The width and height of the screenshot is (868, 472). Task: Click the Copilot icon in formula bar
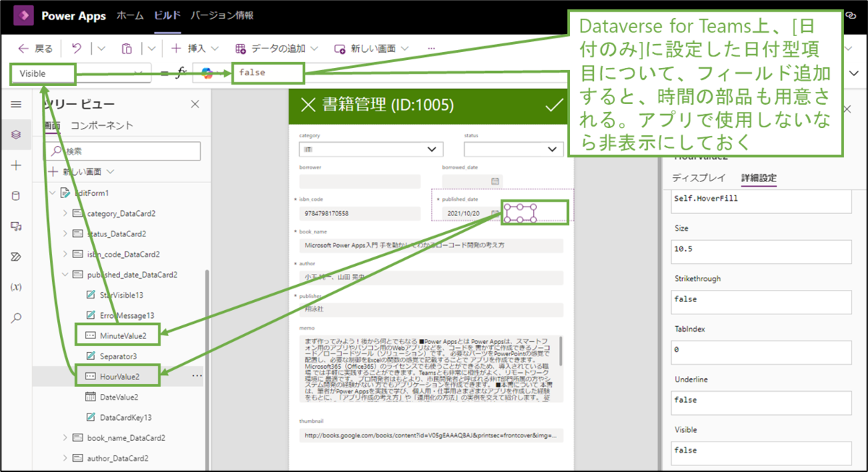pos(208,73)
